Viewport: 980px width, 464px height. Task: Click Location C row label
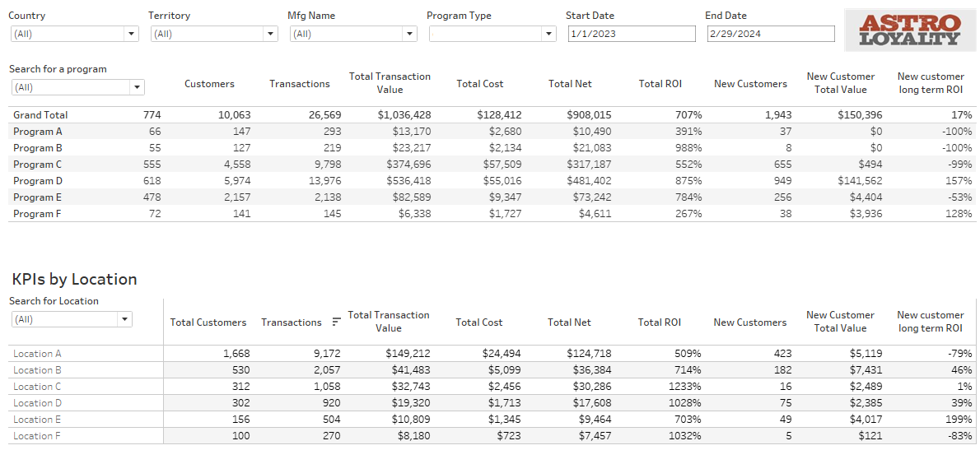click(x=38, y=387)
